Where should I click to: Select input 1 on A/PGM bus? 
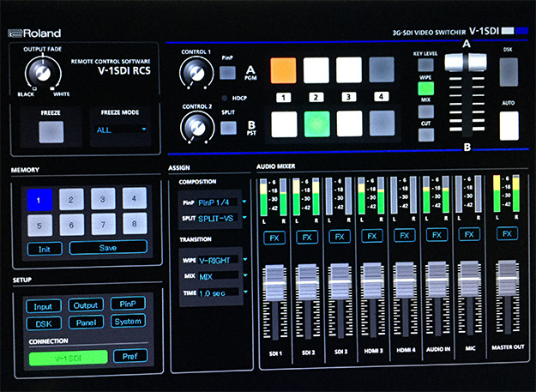pos(283,70)
